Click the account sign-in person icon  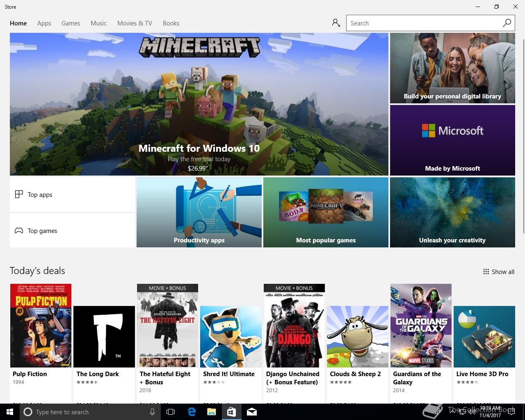[336, 23]
